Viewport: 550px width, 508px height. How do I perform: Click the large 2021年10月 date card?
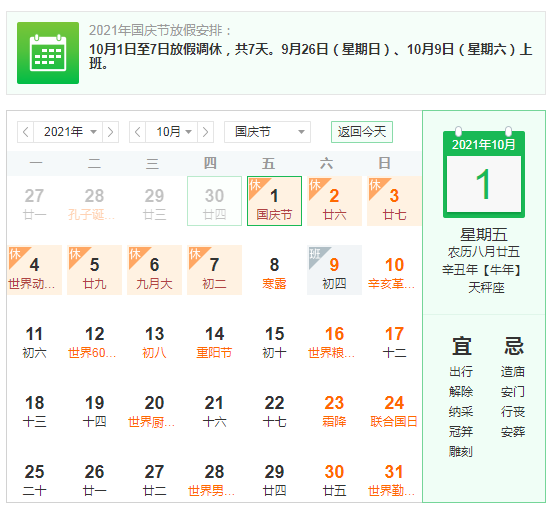click(484, 173)
